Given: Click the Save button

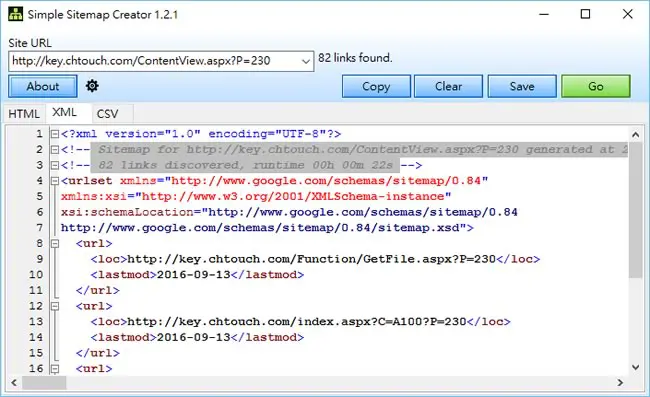Looking at the screenshot, I should (522, 86).
